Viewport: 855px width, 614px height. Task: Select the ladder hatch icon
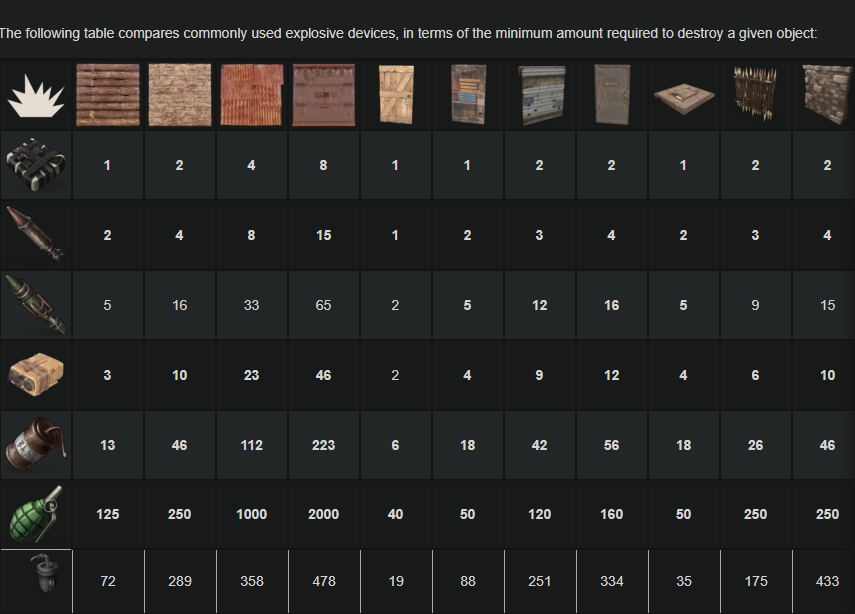pos(684,99)
